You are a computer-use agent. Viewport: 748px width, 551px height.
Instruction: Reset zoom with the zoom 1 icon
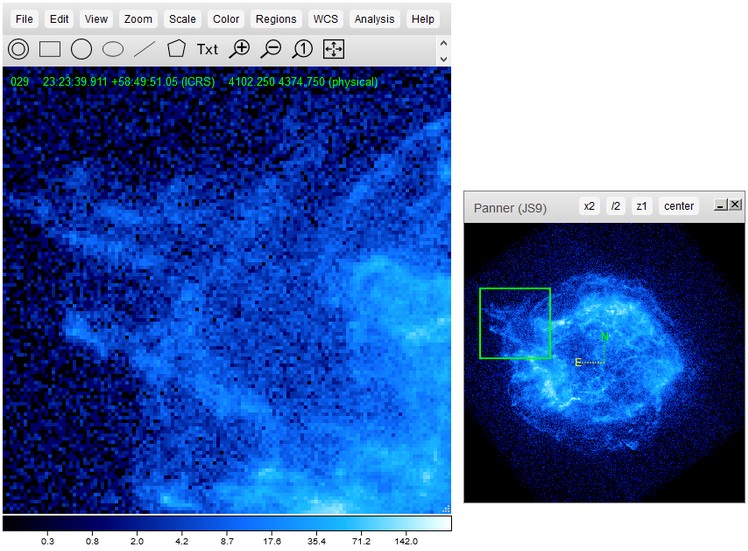[303, 49]
